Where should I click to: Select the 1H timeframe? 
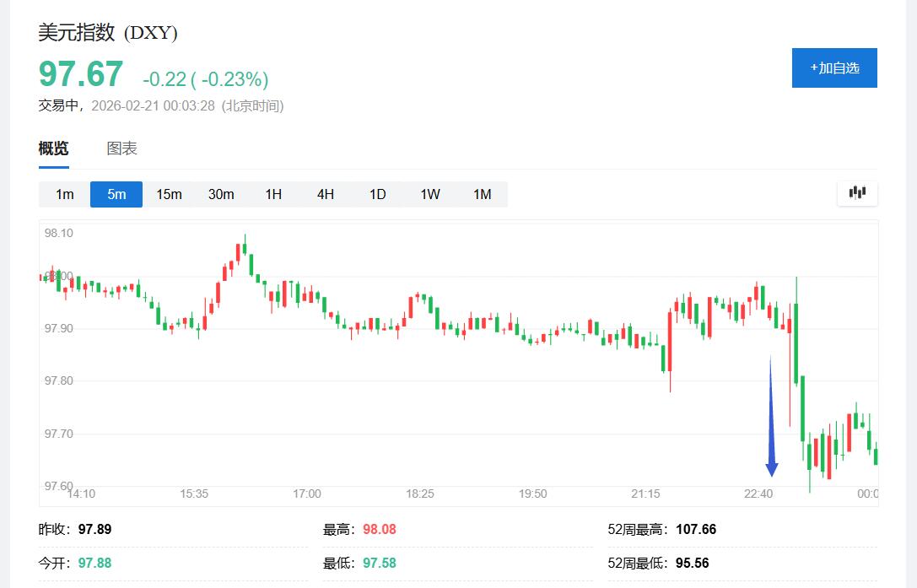pos(273,194)
